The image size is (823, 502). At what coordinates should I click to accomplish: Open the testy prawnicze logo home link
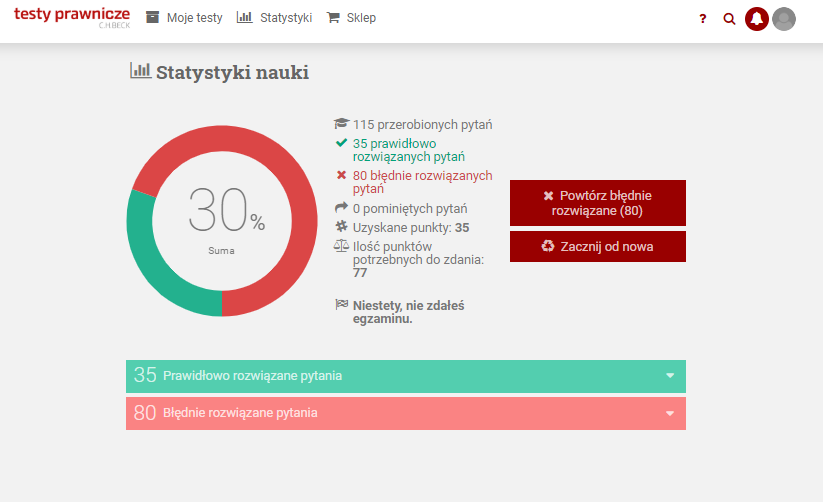point(72,17)
